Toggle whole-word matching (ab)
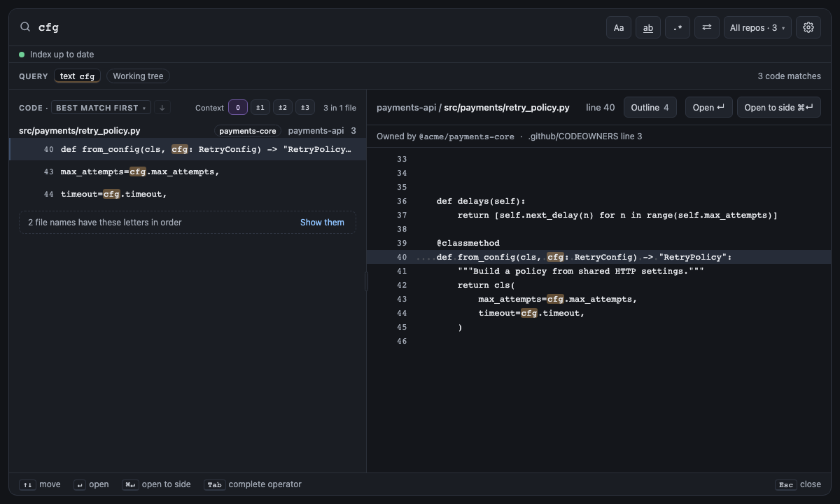This screenshot has height=504, width=840. 648,27
